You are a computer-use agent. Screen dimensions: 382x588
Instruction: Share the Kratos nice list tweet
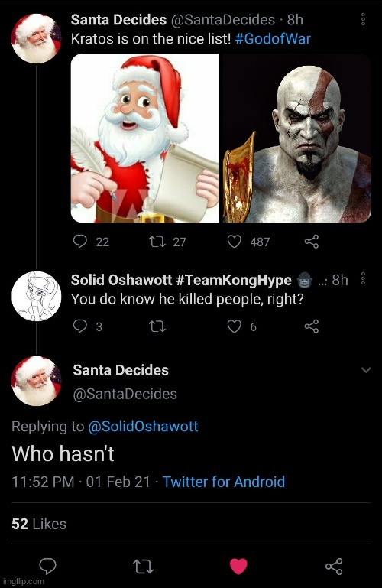click(x=312, y=242)
